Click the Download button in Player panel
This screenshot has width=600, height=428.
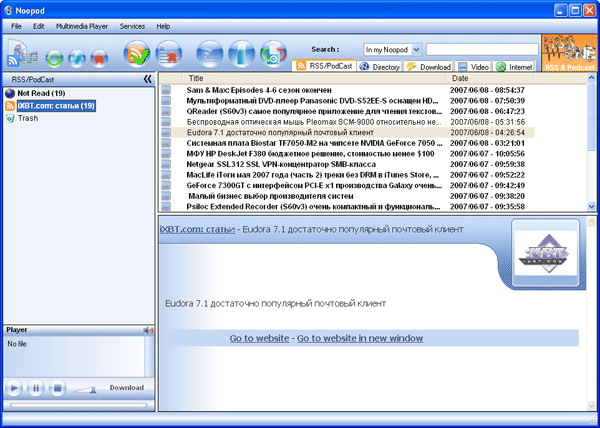click(127, 388)
